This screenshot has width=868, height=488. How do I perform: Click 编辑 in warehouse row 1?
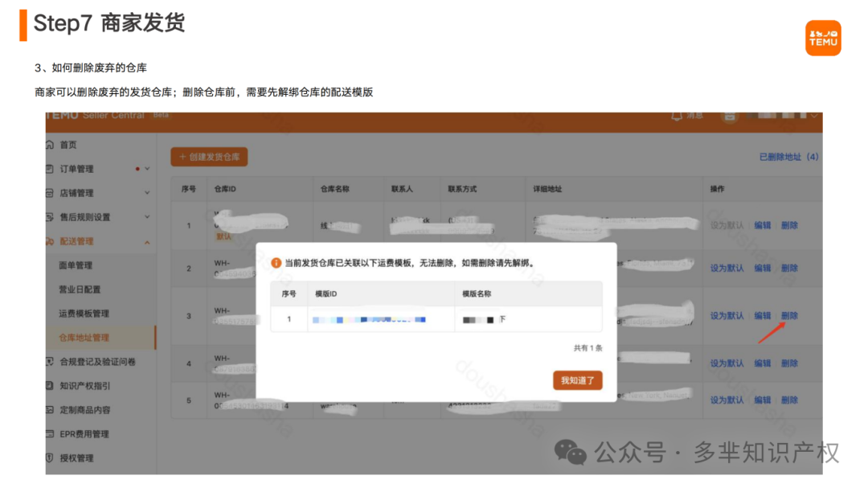point(762,225)
